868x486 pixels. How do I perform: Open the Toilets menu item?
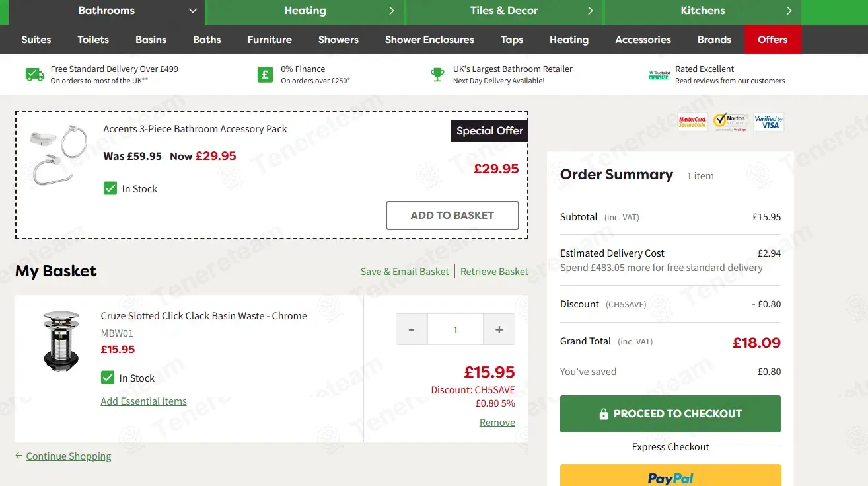(93, 40)
